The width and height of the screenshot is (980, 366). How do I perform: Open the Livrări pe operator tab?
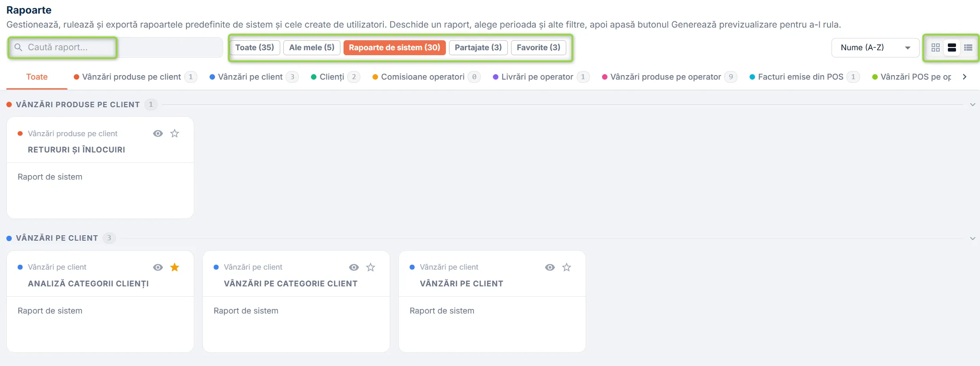tap(541, 77)
